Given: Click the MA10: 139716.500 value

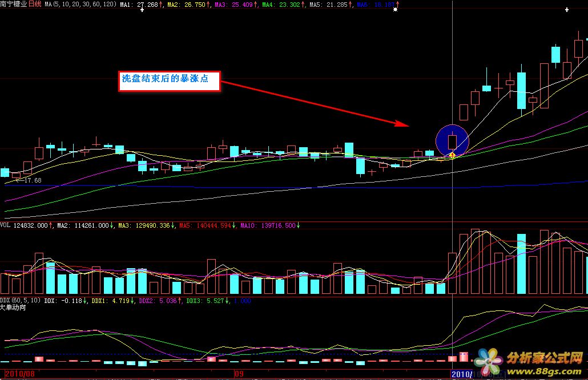Looking at the screenshot, I should (x=270, y=225).
